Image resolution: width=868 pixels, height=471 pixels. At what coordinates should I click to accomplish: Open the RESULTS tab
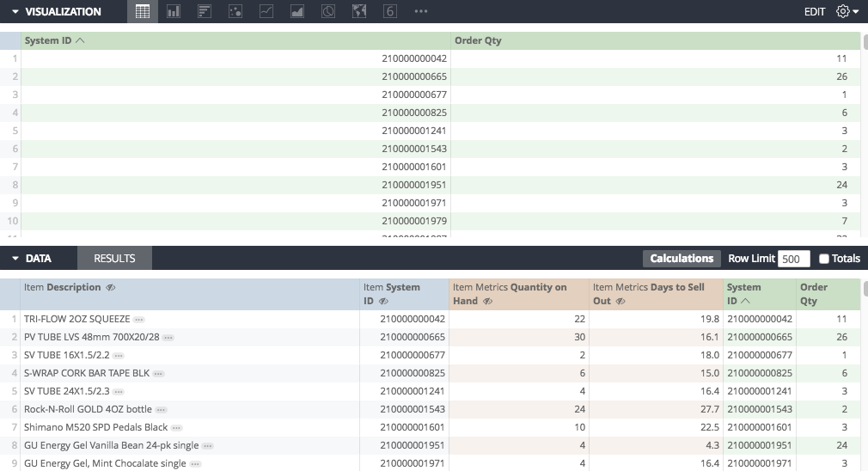[114, 259]
